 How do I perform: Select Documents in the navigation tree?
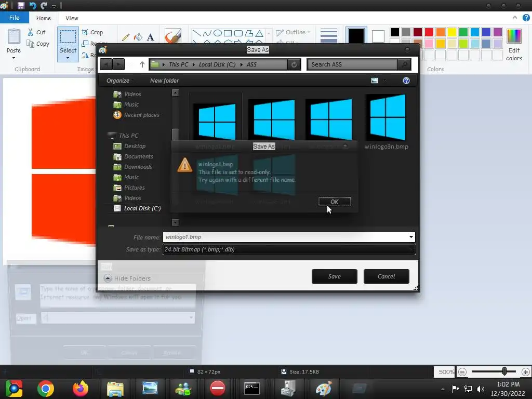click(x=133, y=156)
